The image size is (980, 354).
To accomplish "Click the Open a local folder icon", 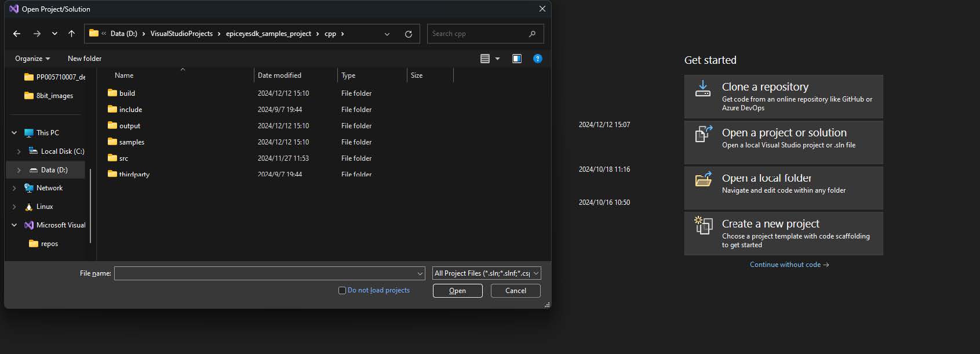I will pos(703,180).
